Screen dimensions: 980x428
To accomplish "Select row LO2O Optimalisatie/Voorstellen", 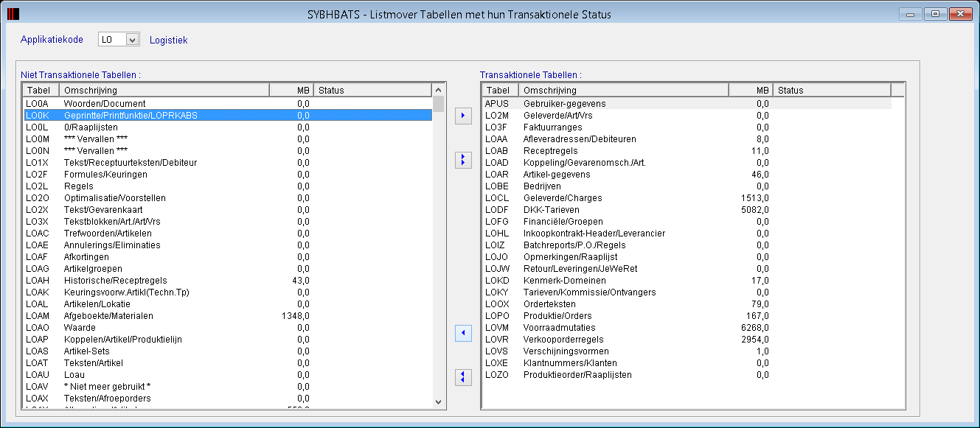I will [x=227, y=197].
